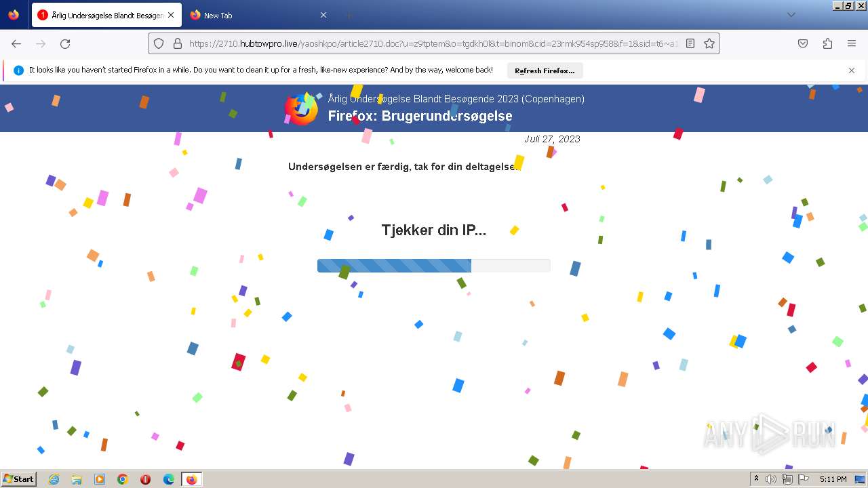
Task: Open the Save to Pocket icon
Action: pos(803,43)
